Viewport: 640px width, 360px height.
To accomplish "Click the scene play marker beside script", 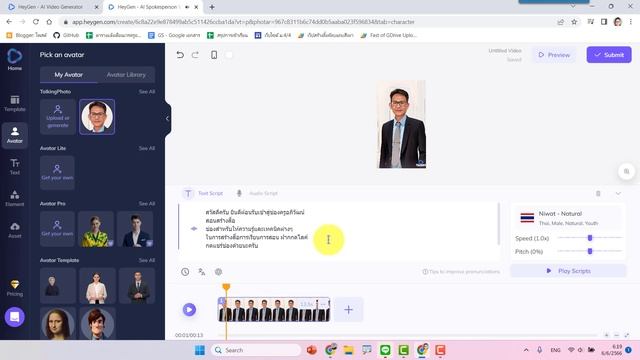I will pos(194,229).
